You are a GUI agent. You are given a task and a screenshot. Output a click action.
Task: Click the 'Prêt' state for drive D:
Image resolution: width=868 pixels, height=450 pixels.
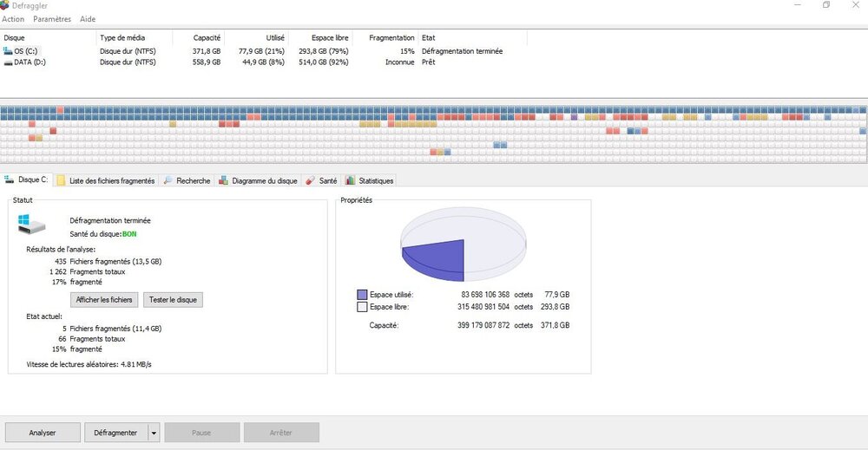click(x=429, y=62)
